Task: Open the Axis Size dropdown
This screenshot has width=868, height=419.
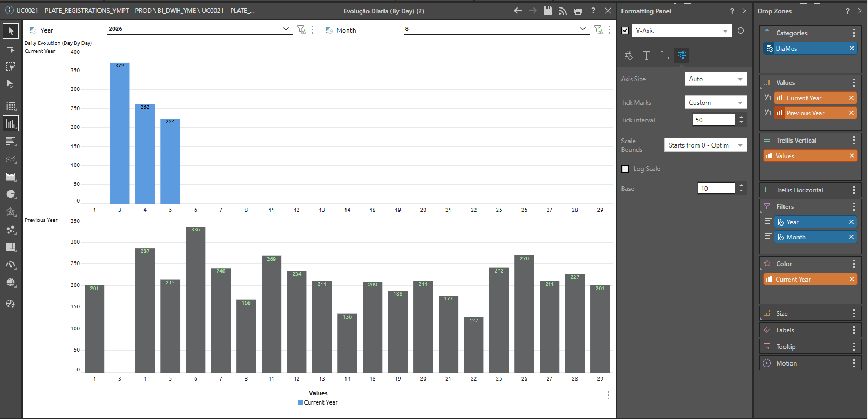Action: pos(716,79)
